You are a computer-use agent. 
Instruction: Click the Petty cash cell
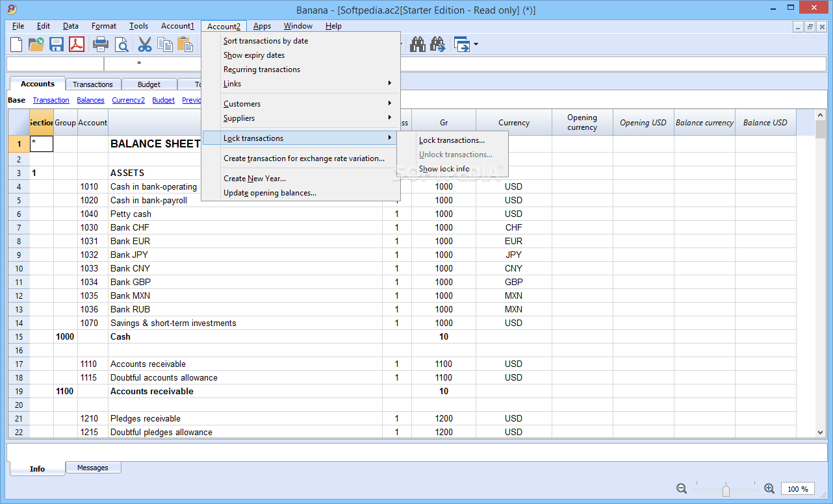[245, 214]
